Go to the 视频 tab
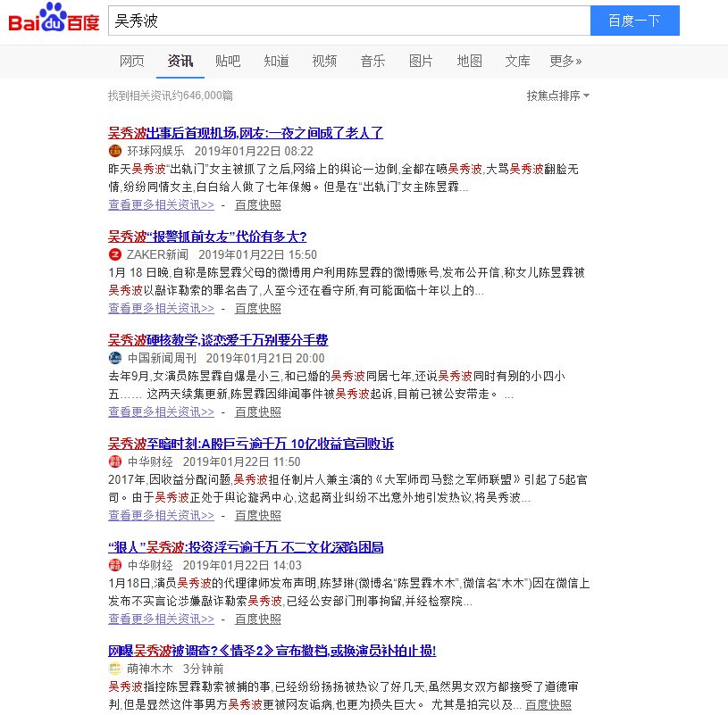The width and height of the screenshot is (728, 715). pos(324,61)
